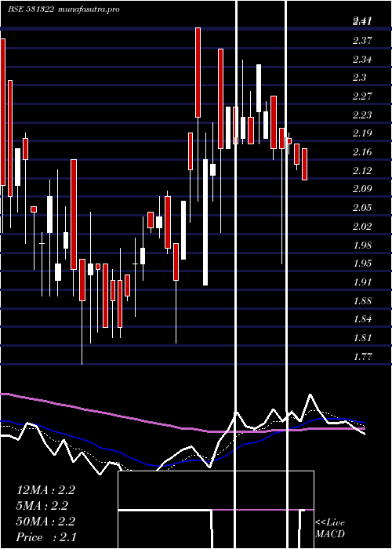
Task: Click the 1.91 price axis label
Action: point(362,282)
